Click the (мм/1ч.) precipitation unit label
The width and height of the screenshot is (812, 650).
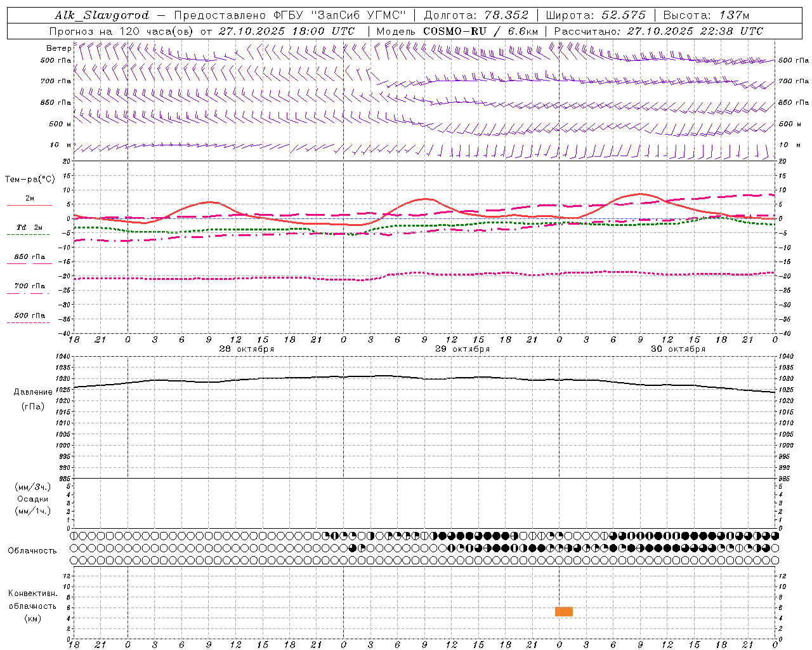(33, 511)
